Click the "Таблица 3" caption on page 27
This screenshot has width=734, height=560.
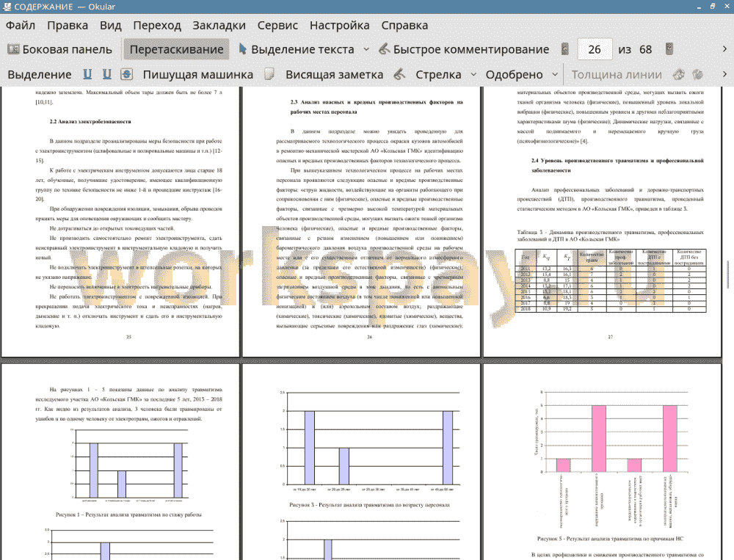[x=610, y=236]
